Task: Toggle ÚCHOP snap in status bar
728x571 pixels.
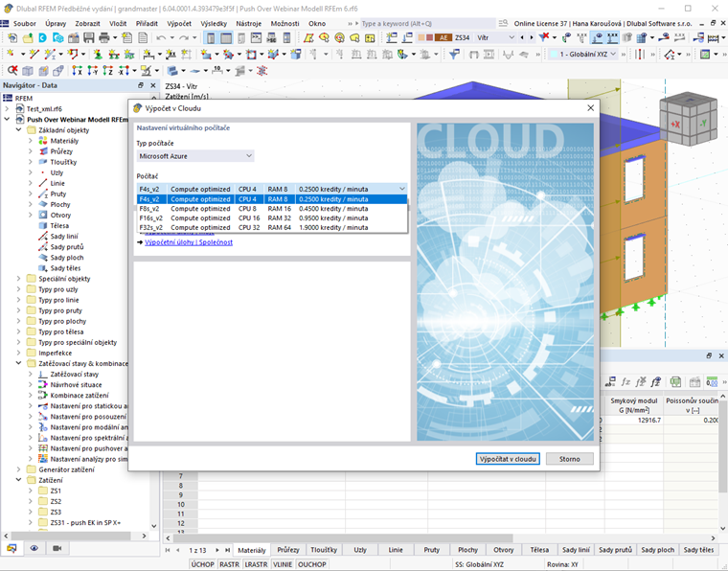Action: click(202, 564)
